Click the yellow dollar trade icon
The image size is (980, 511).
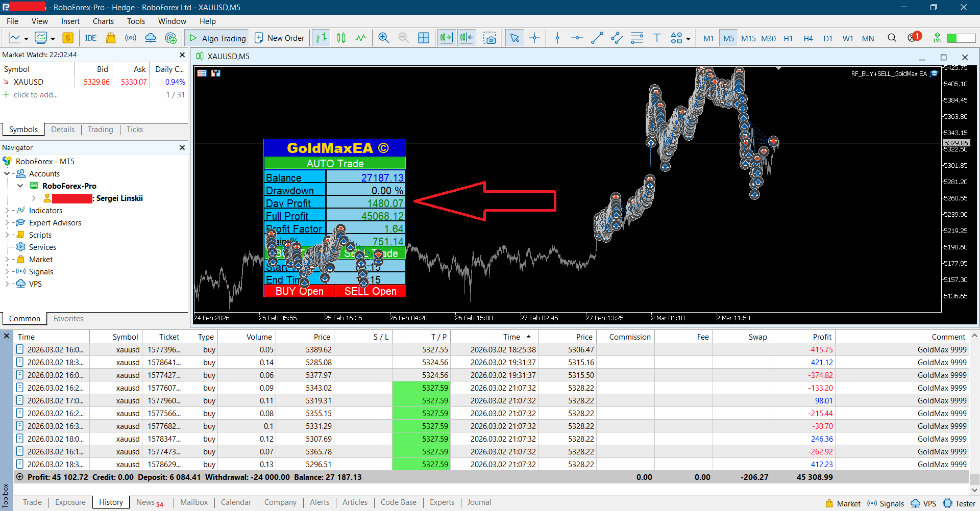(68, 38)
